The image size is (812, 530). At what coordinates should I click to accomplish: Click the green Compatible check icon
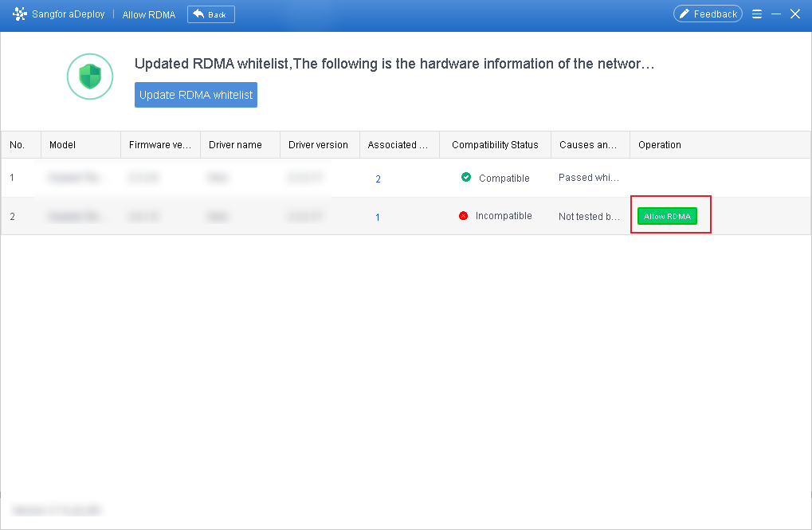(x=466, y=177)
